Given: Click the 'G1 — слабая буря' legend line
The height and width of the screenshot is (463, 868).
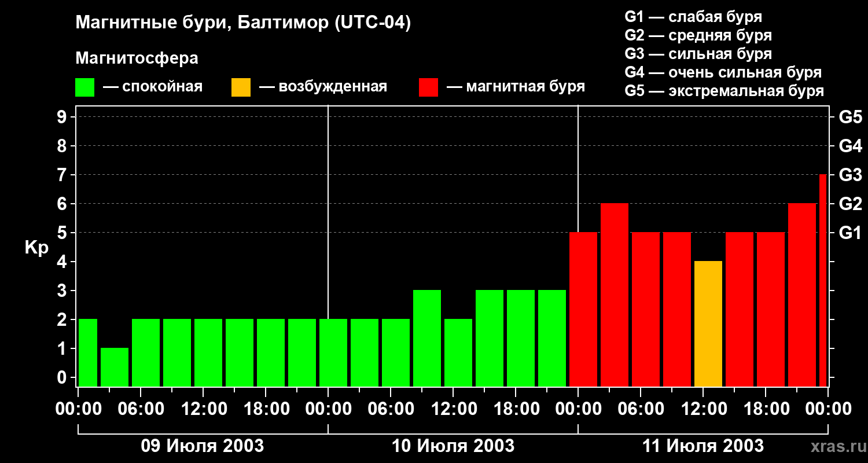Looking at the screenshot, I should (693, 17).
